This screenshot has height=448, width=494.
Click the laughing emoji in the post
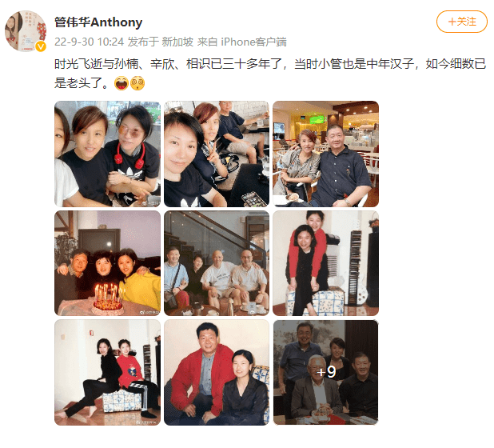tap(122, 83)
